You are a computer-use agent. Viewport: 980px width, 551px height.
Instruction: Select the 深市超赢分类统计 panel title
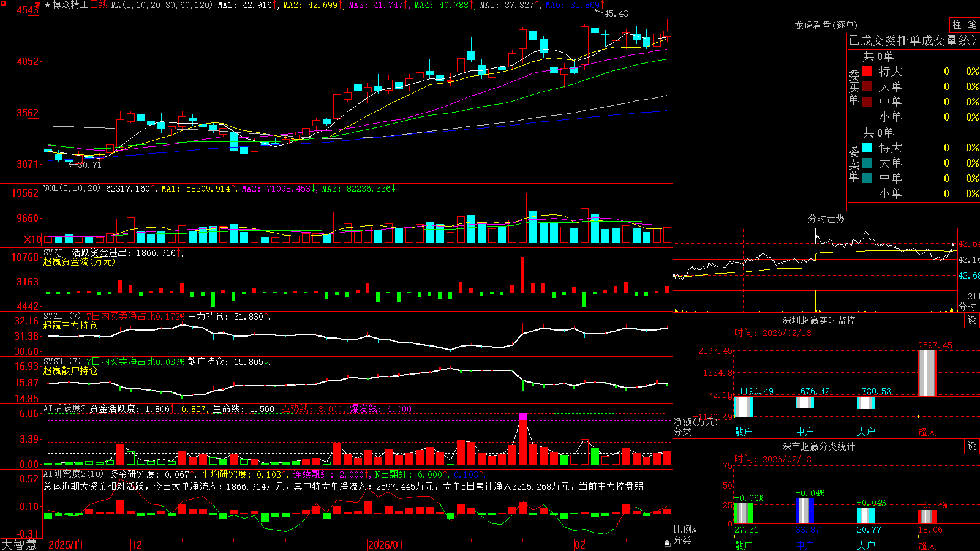pos(819,446)
